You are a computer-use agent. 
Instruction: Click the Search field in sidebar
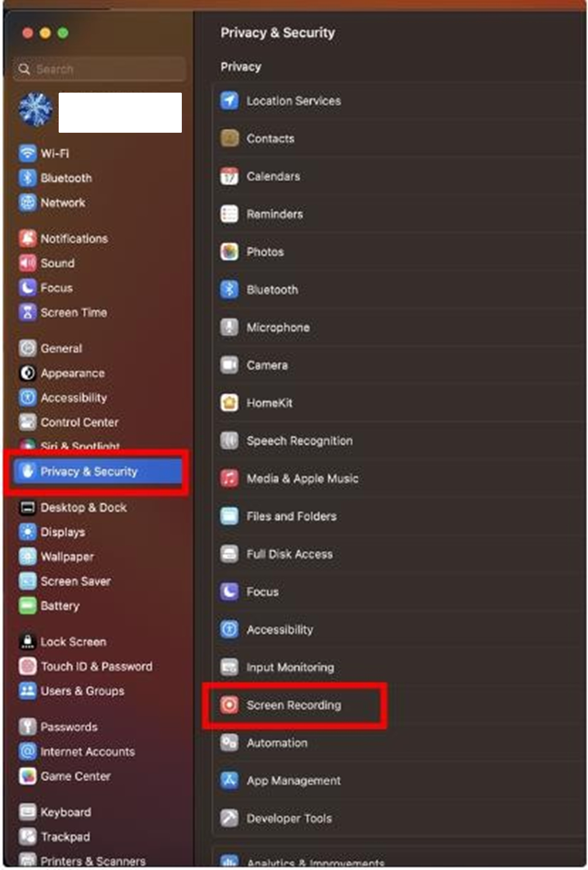100,69
